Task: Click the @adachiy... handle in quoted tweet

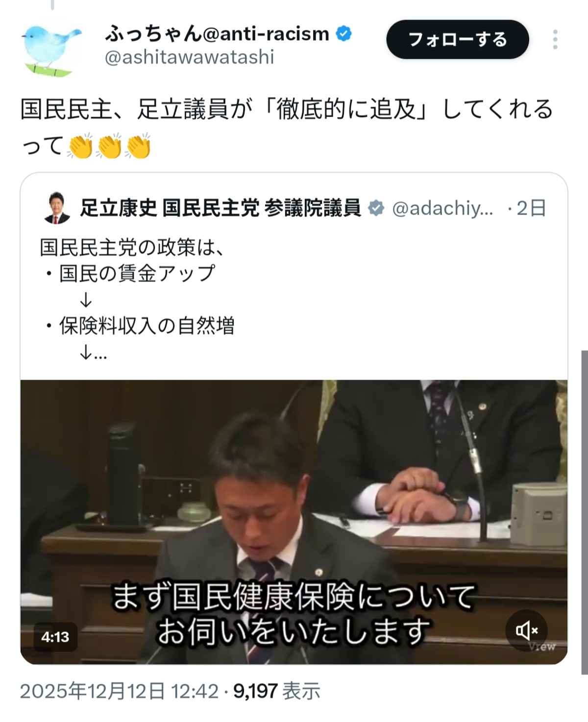Action: [x=443, y=208]
